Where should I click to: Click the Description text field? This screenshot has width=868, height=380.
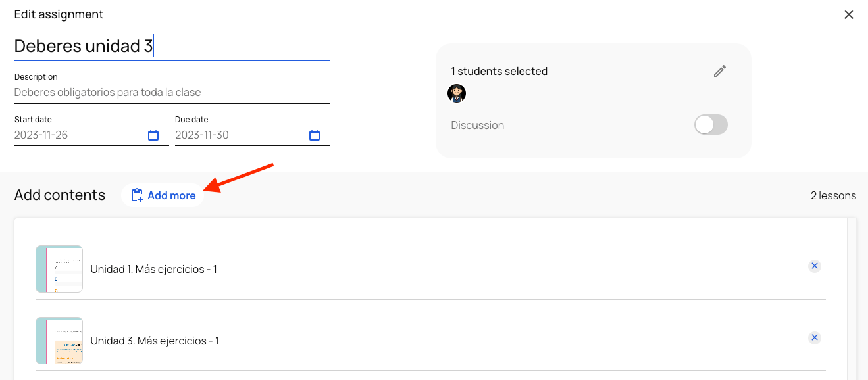[x=171, y=93]
